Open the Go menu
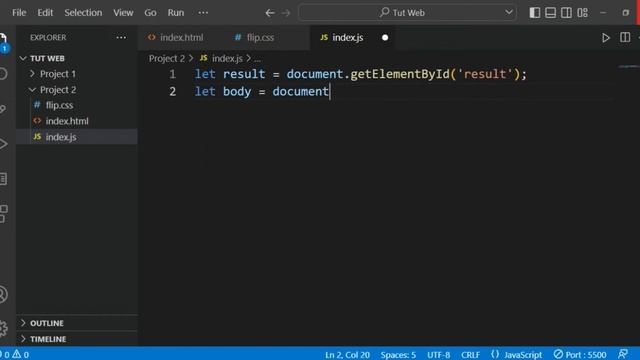Image resolution: width=640 pixels, height=360 pixels. tap(150, 13)
